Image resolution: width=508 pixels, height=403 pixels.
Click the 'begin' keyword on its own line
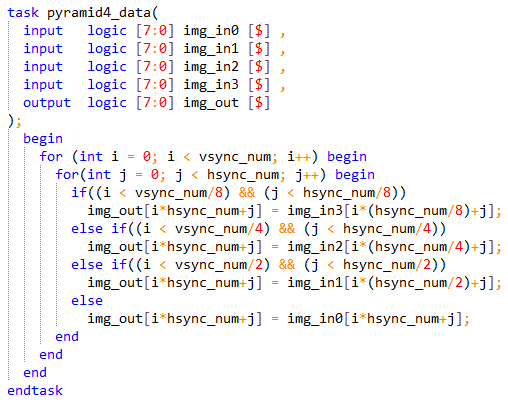pyautogui.click(x=43, y=139)
